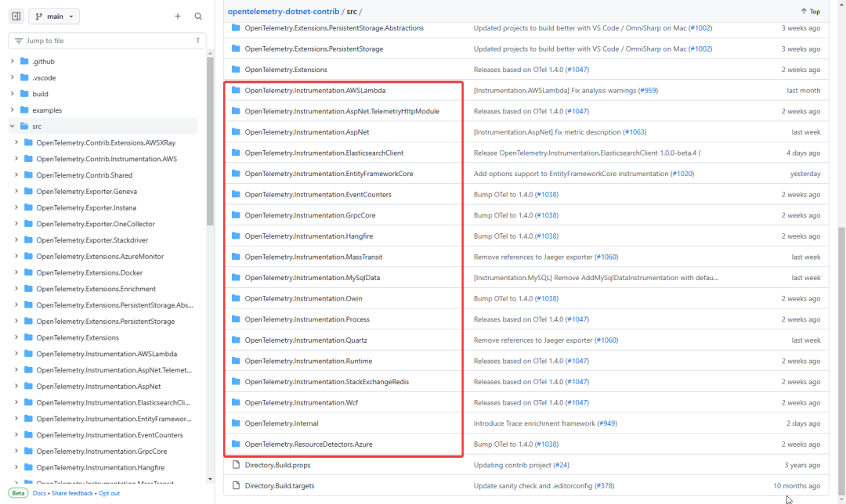Click "10 months ago" timestamp text
Image resolution: width=846 pixels, height=504 pixels.
coord(797,486)
